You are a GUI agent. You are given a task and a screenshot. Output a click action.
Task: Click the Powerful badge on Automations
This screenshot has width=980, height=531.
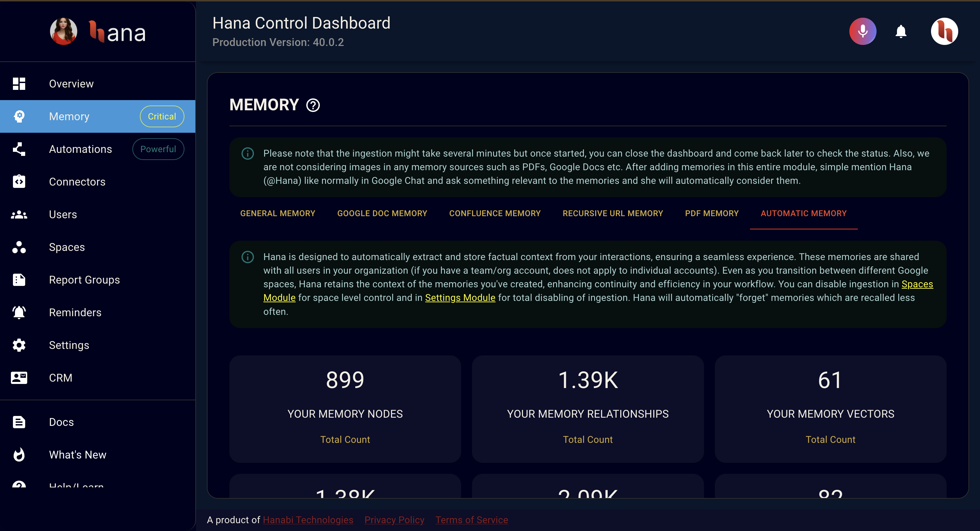click(158, 149)
